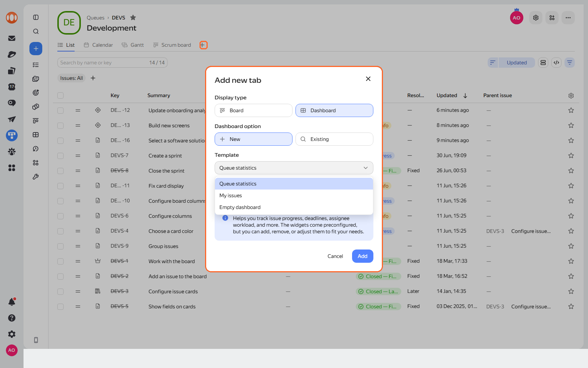The width and height of the screenshot is (588, 368).
Task: Favorite the DEVS queue with the star
Action: [133, 18]
